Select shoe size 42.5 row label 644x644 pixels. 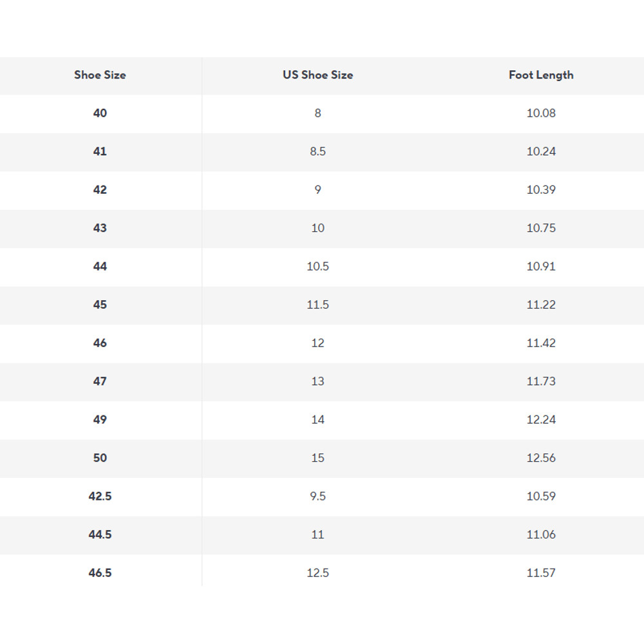click(100, 497)
